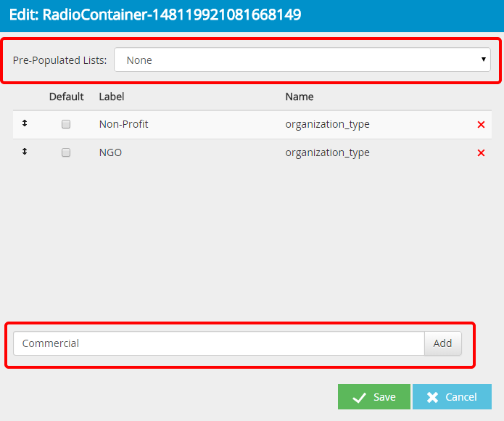Click organization_type name in NGO row
This screenshot has width=504, height=421.
pos(327,152)
